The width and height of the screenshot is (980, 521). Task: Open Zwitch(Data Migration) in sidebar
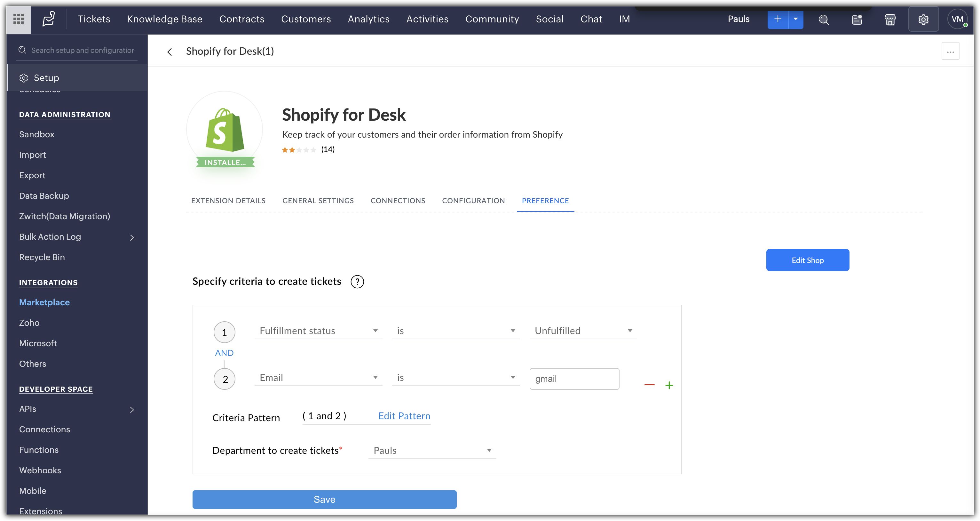point(65,216)
